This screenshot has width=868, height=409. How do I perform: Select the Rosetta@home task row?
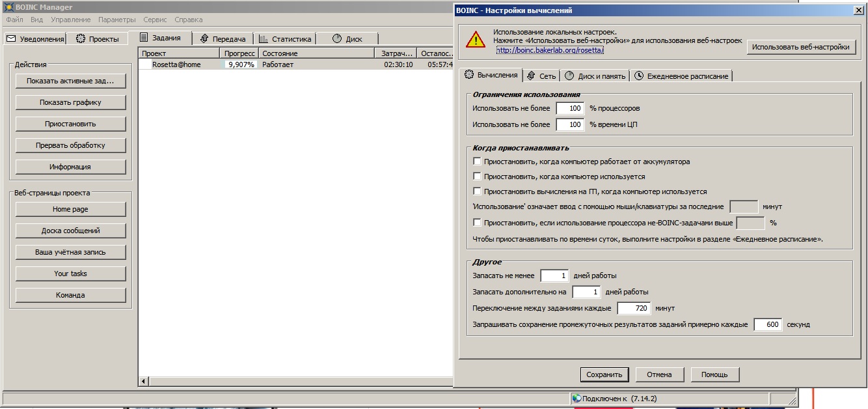point(296,64)
